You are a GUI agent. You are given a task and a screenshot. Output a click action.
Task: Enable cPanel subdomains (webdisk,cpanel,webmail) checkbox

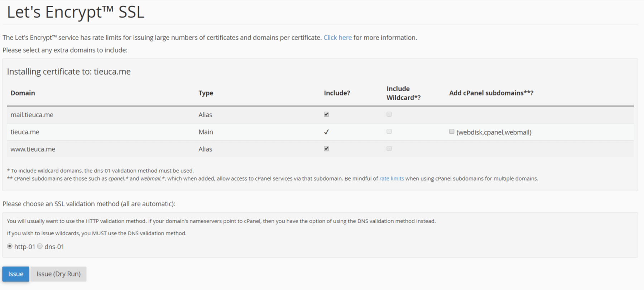coord(452,132)
